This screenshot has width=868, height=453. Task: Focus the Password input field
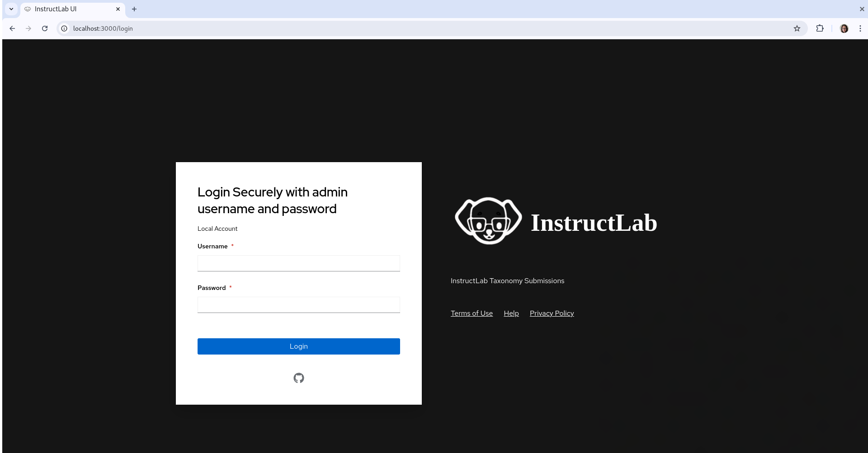[298, 305]
